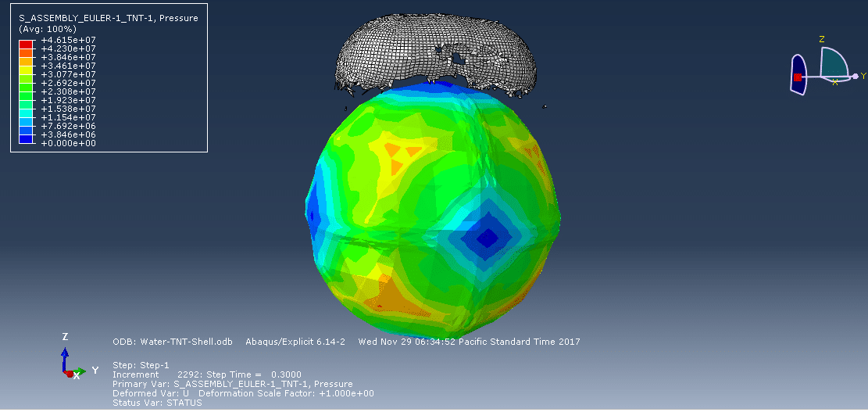Viewport: 868px width, 412px height.
Task: Click legend value +1.538e+07
Action: (70, 109)
